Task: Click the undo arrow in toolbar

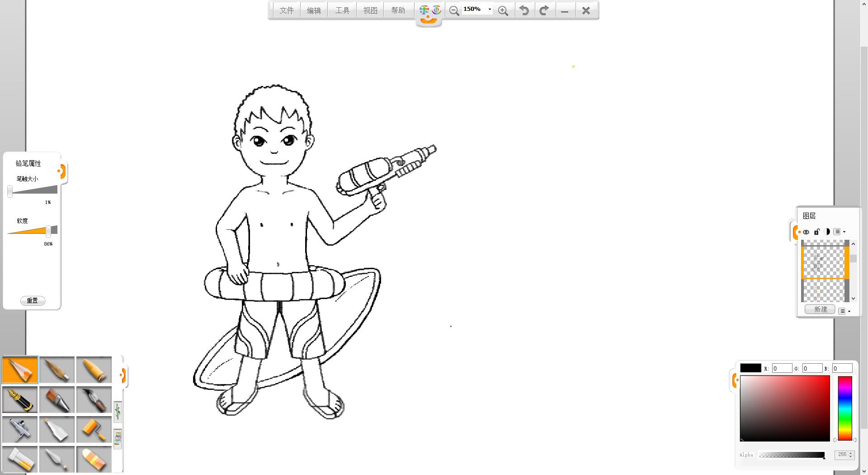Action: (524, 10)
